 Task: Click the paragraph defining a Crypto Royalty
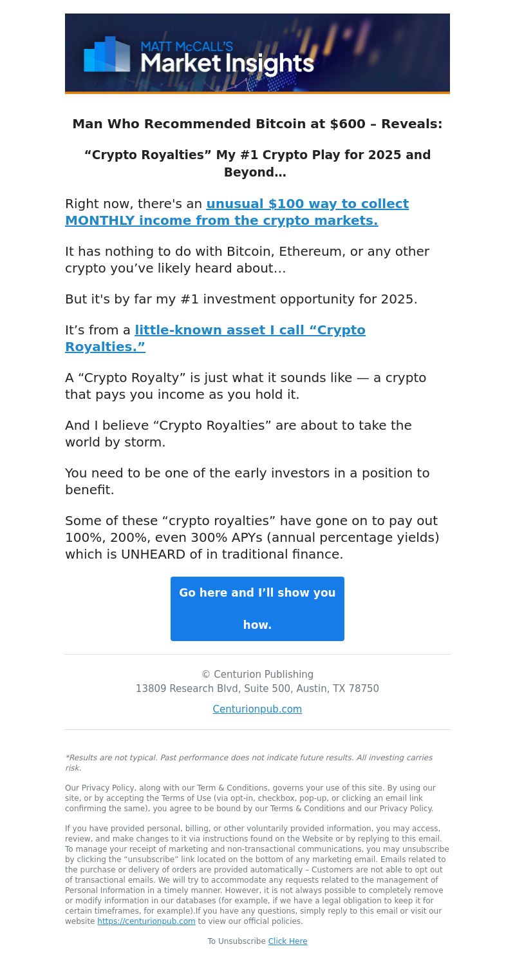pyautogui.click(x=246, y=386)
